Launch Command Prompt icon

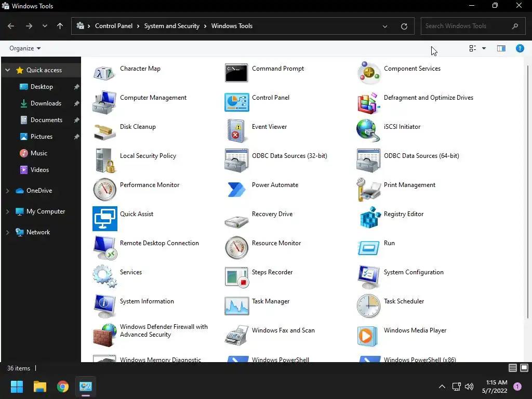(236, 73)
